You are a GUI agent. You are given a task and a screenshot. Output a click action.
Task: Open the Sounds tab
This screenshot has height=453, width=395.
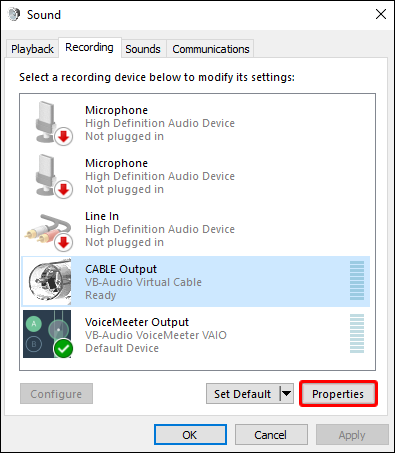[x=143, y=49]
